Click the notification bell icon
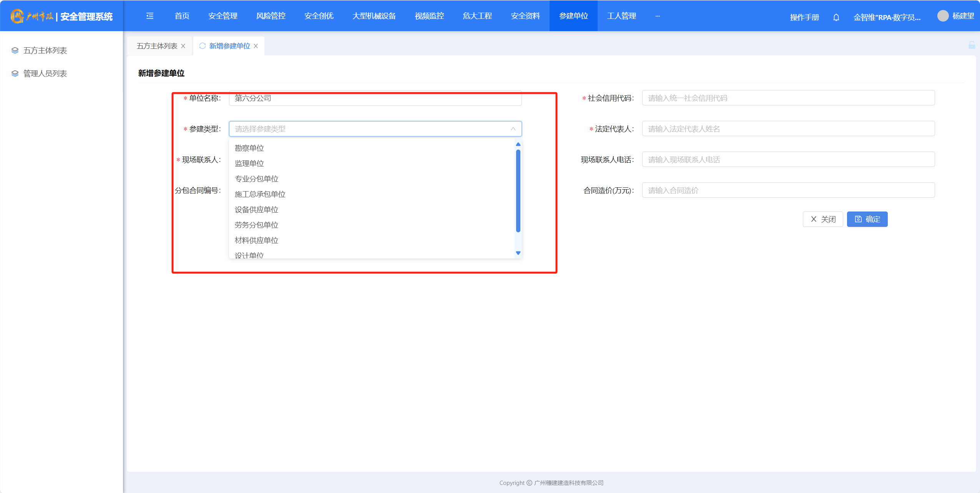This screenshot has width=980, height=493. point(836,17)
